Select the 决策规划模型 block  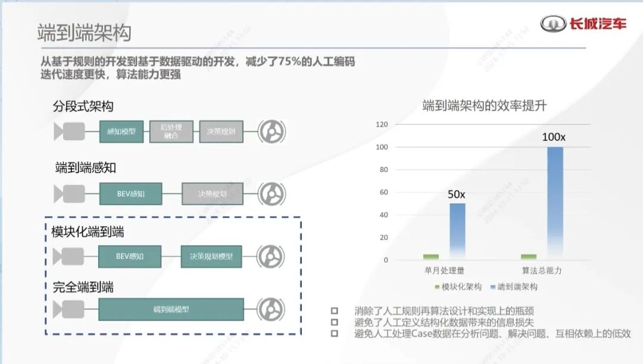[x=211, y=256]
